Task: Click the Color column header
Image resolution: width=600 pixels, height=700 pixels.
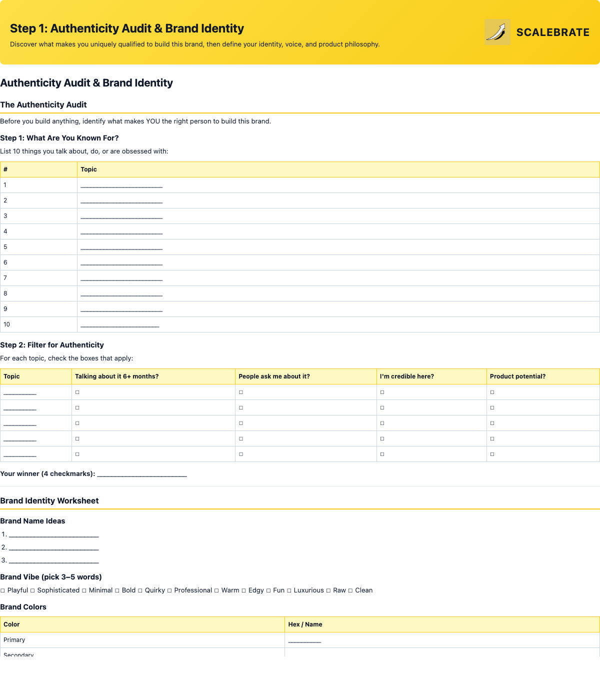Action: 11,624
